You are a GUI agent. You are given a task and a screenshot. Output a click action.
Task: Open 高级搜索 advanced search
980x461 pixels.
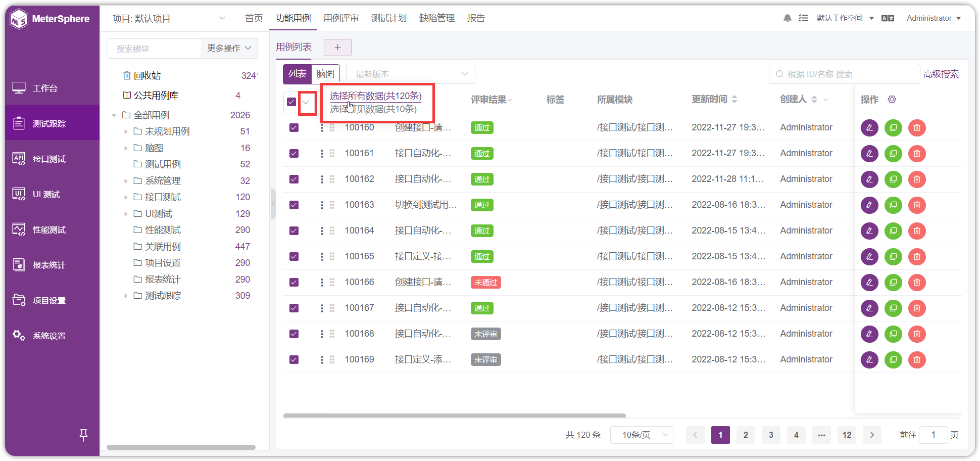tap(941, 74)
